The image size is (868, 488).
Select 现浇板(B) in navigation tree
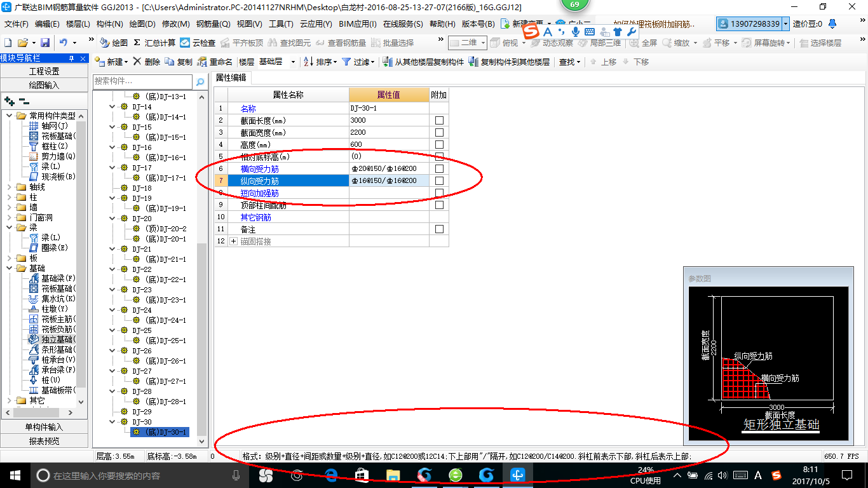click(52, 177)
